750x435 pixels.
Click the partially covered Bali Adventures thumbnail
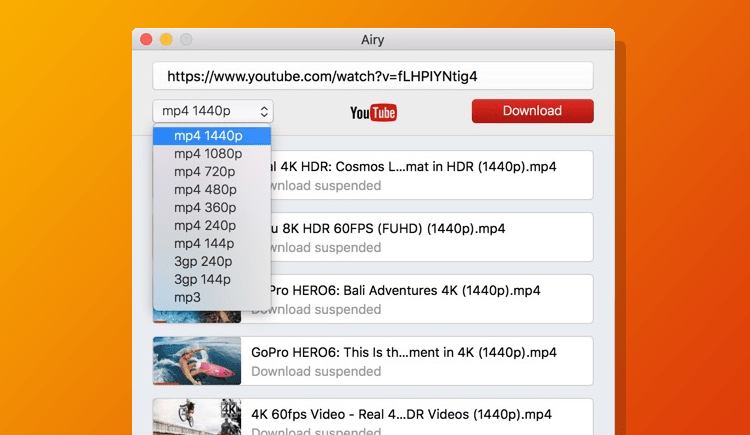click(x=197, y=317)
